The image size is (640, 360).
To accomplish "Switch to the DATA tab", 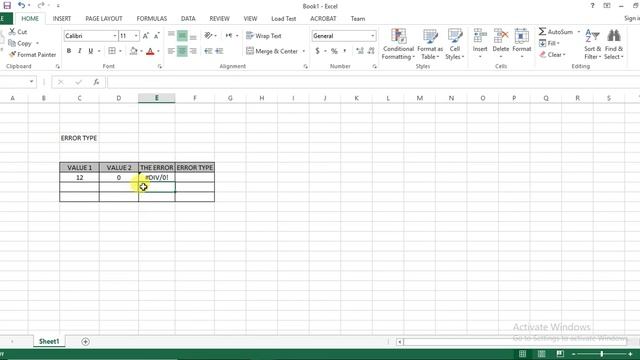I will (188, 18).
